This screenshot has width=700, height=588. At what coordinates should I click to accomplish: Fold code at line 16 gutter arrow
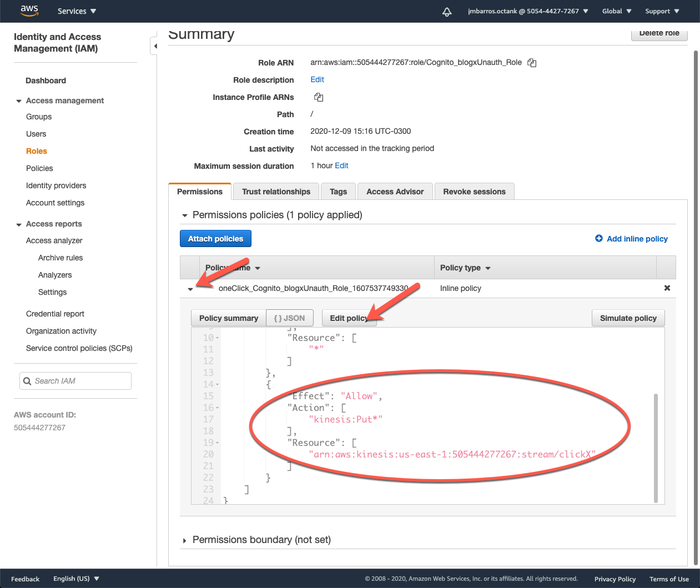click(218, 408)
